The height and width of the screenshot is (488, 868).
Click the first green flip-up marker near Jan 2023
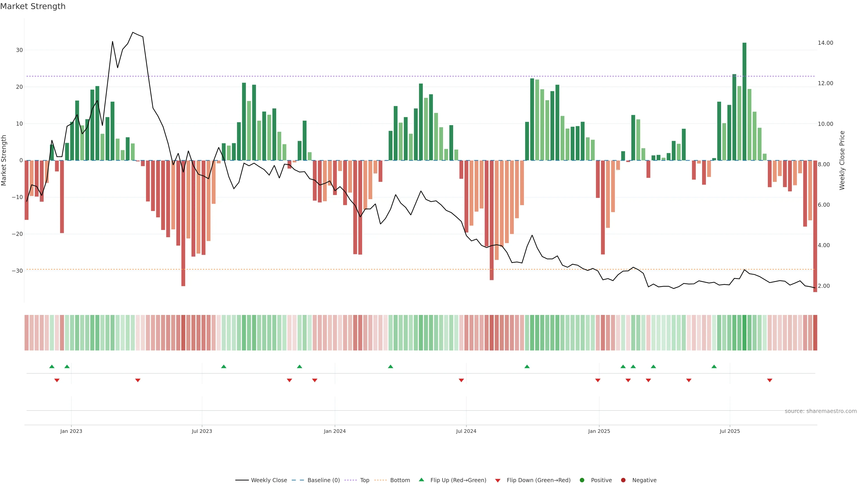[52, 366]
